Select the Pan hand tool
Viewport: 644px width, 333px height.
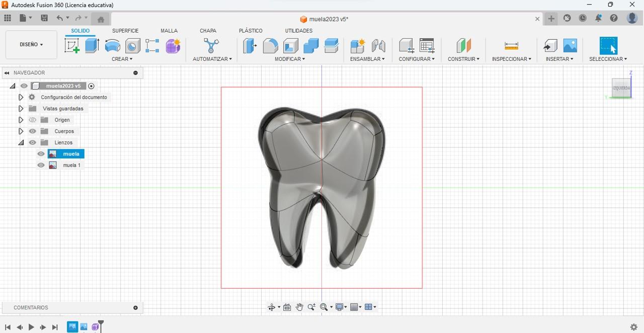[x=299, y=307]
